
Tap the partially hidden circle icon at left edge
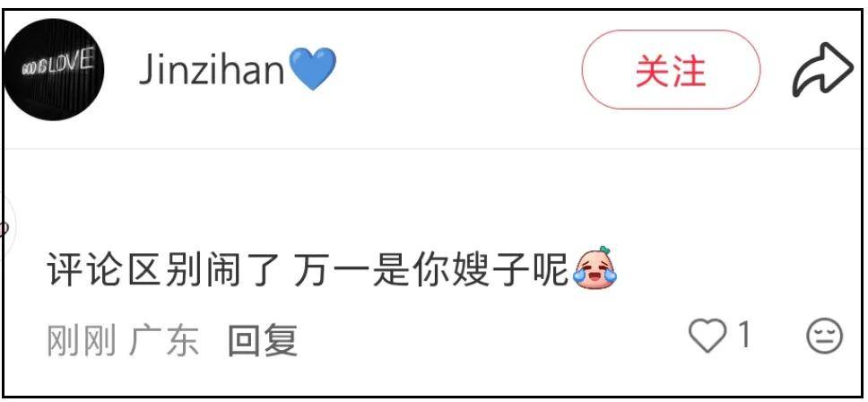coord(8,226)
